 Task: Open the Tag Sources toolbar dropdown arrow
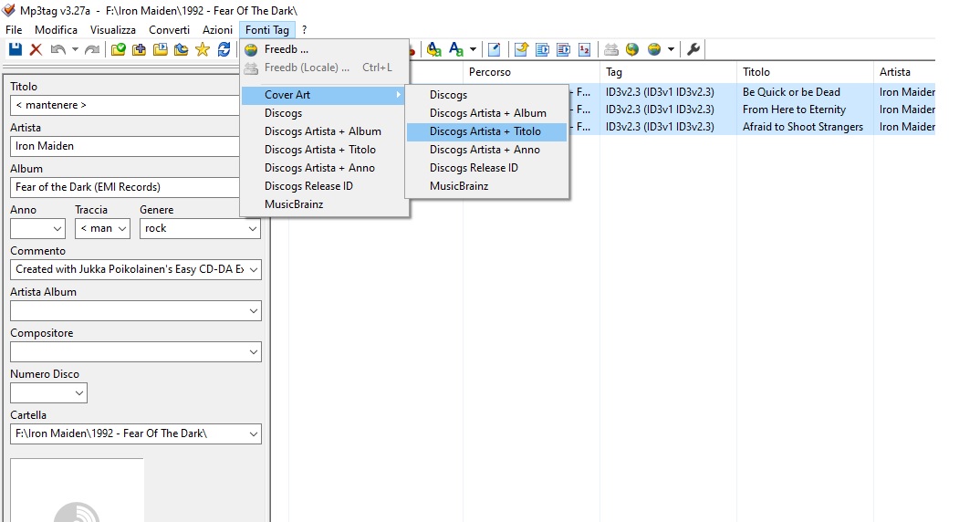pyautogui.click(x=672, y=49)
